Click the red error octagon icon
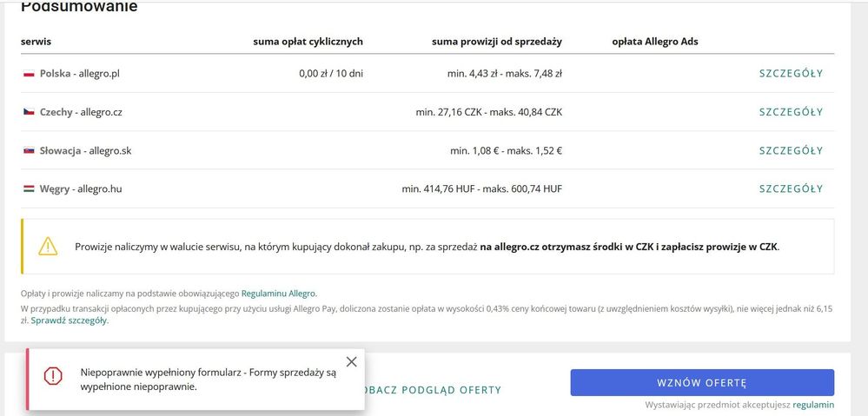This screenshot has width=868, height=416. (53, 376)
